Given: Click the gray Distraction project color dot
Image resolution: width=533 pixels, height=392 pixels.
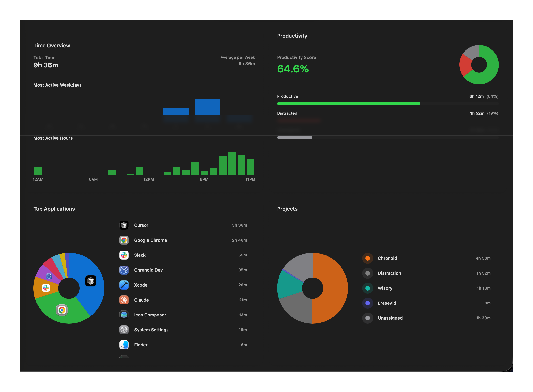Looking at the screenshot, I should (367, 273).
